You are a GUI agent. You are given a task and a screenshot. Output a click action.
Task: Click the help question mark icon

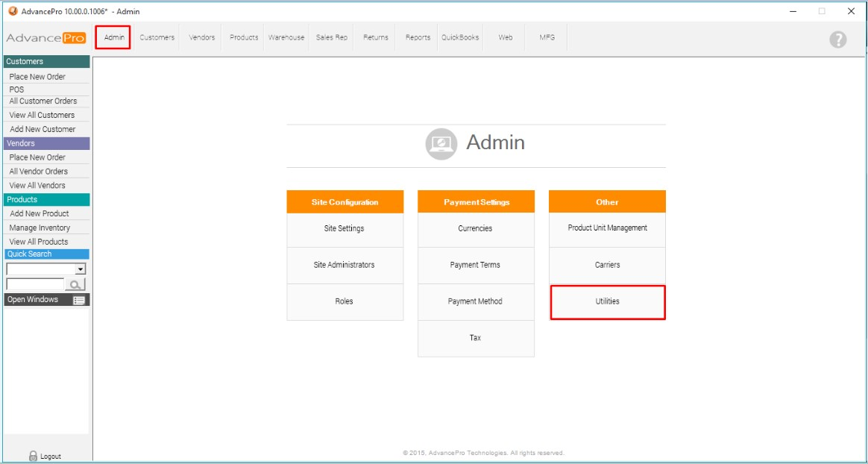pos(837,40)
